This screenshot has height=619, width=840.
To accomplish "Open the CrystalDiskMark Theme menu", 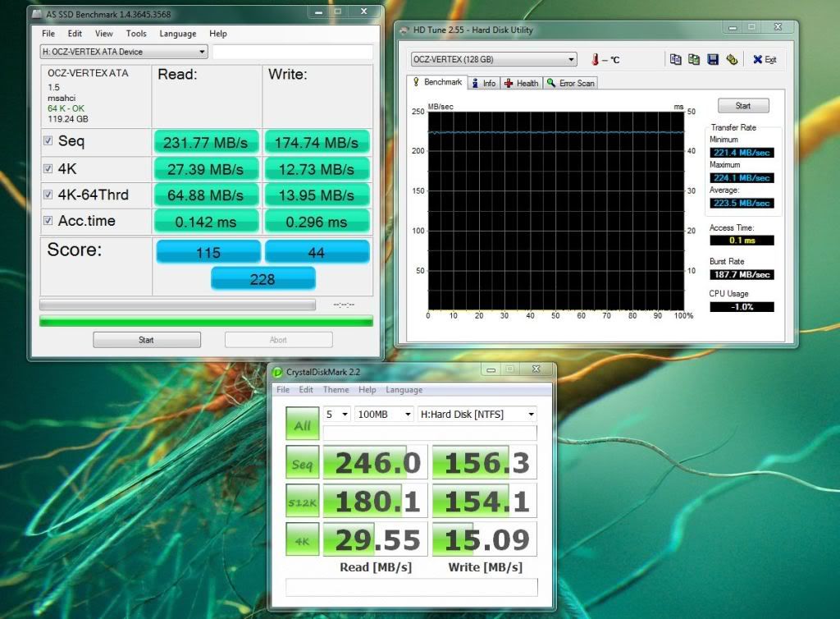I will [x=336, y=390].
